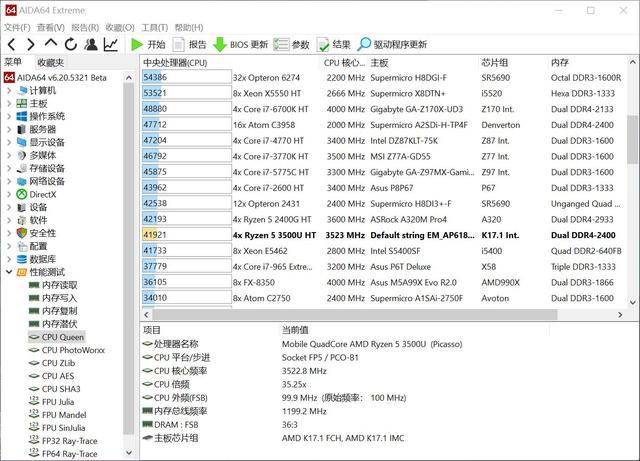Open the CPU ZLib benchmark
Image resolution: width=640 pixels, height=461 pixels.
(x=52, y=363)
